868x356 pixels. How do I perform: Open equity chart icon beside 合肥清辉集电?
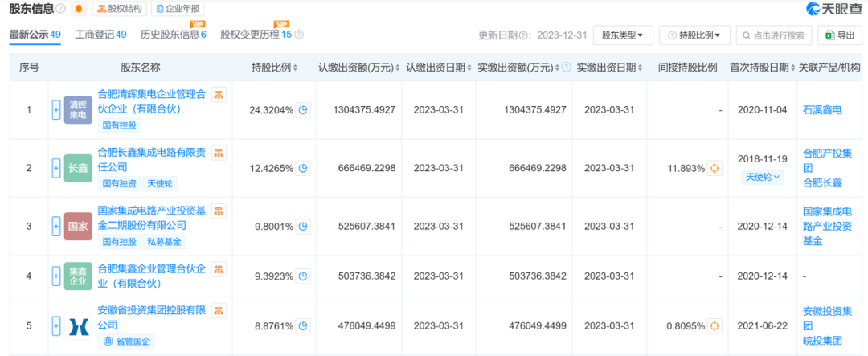coord(219,95)
